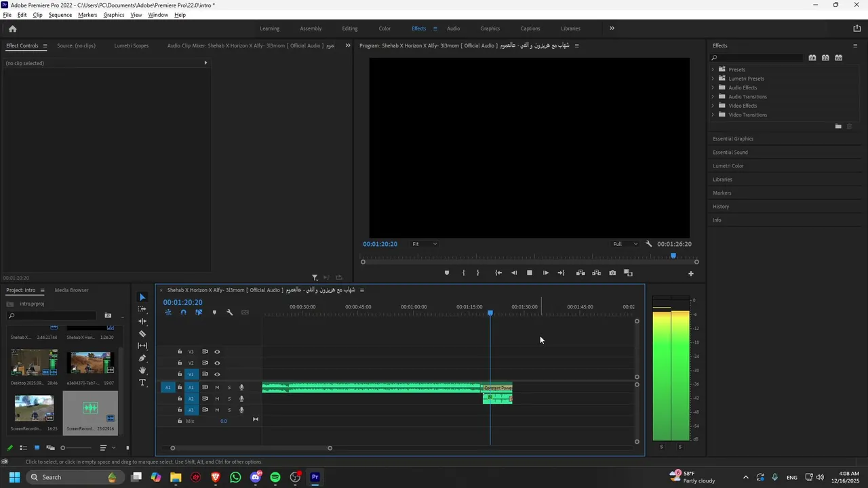Switch Project panel to icon view
Image resolution: width=868 pixels, height=488 pixels.
tap(37, 448)
